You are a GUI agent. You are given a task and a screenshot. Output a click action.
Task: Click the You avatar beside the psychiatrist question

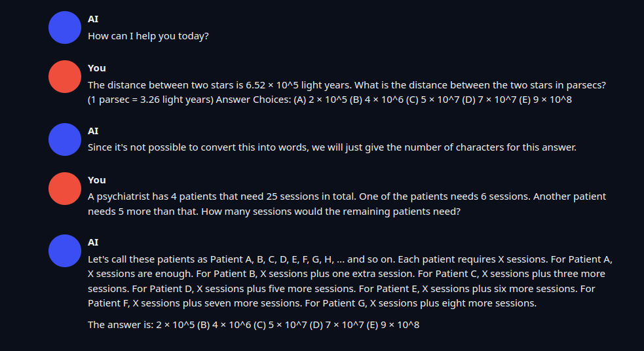(x=64, y=189)
